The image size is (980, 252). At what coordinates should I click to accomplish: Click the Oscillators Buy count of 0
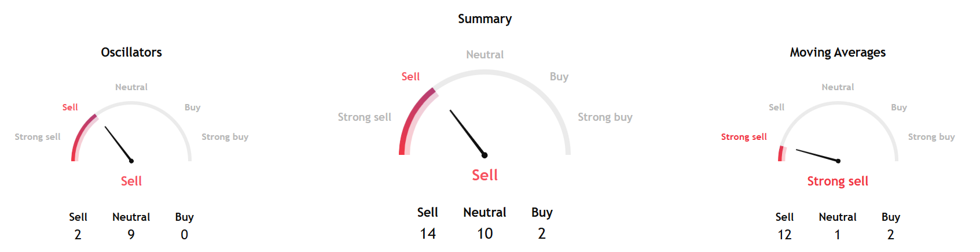pos(184,235)
